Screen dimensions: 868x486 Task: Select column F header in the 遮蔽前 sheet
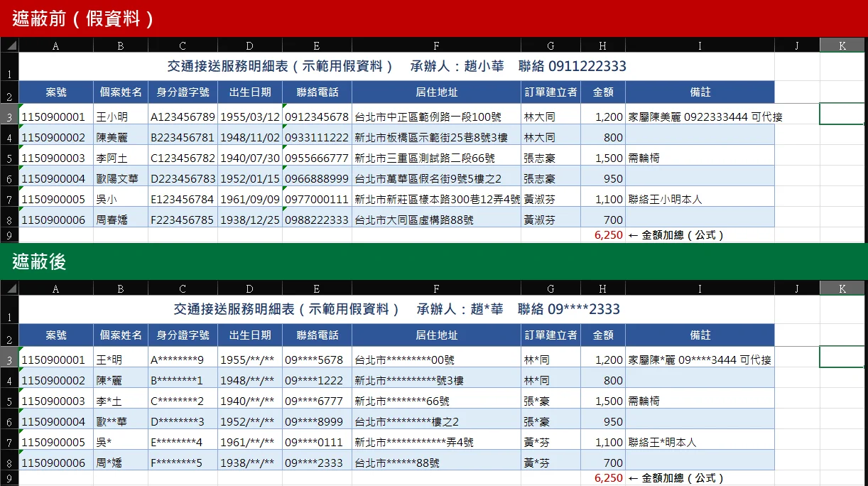point(436,45)
